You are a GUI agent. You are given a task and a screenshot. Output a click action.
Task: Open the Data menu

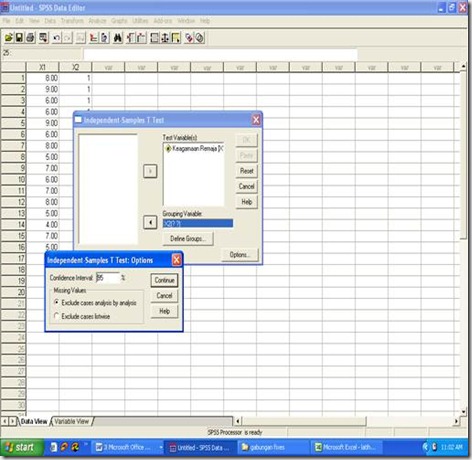point(50,21)
